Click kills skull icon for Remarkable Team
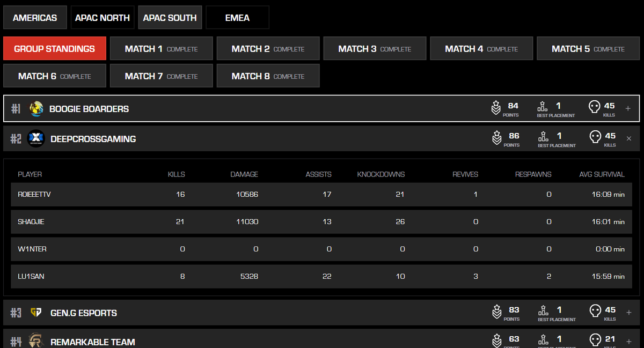644x348 pixels. [x=594, y=340]
